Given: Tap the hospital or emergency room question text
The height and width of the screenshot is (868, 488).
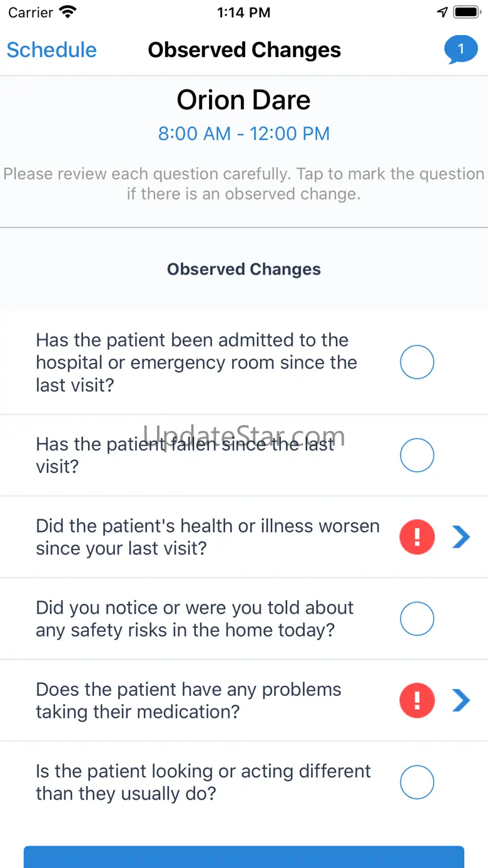Looking at the screenshot, I should point(196,362).
